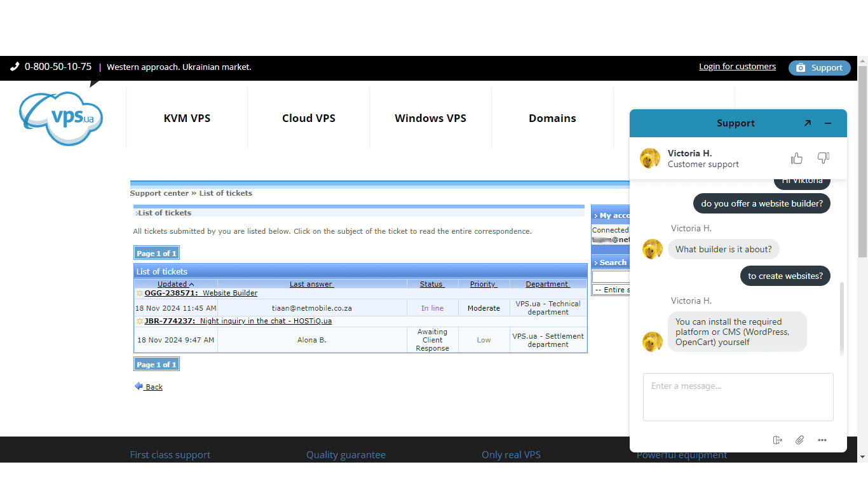868x488 pixels.
Task: Click the lower Page 1 of 1 button
Action: point(156,364)
